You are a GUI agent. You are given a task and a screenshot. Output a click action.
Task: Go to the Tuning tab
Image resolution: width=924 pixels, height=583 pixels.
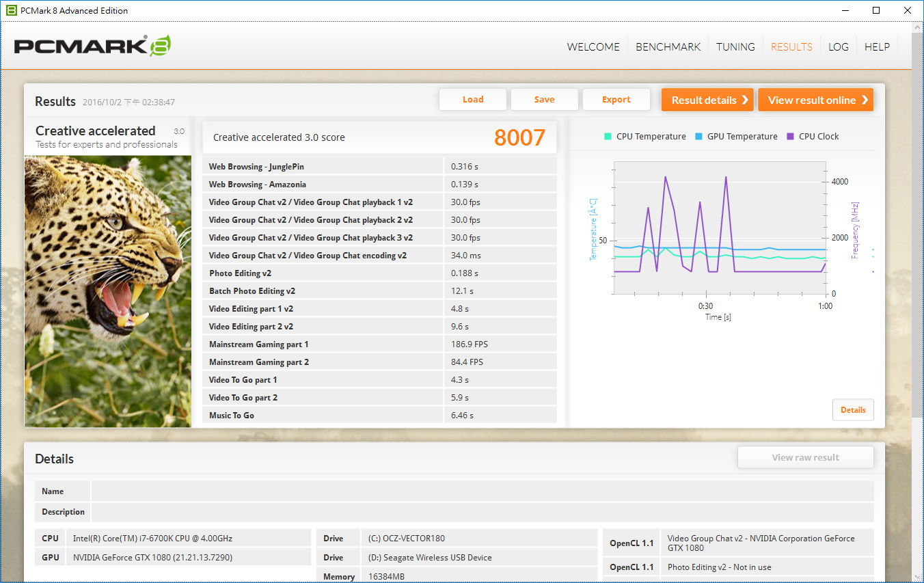735,47
